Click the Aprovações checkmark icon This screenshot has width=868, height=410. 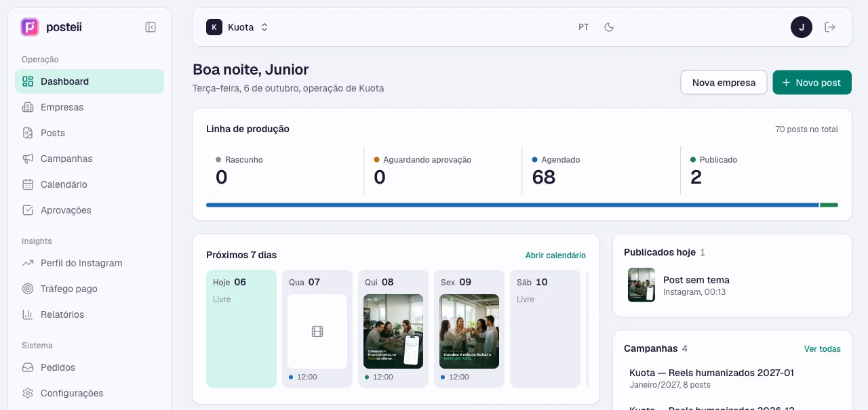click(28, 210)
